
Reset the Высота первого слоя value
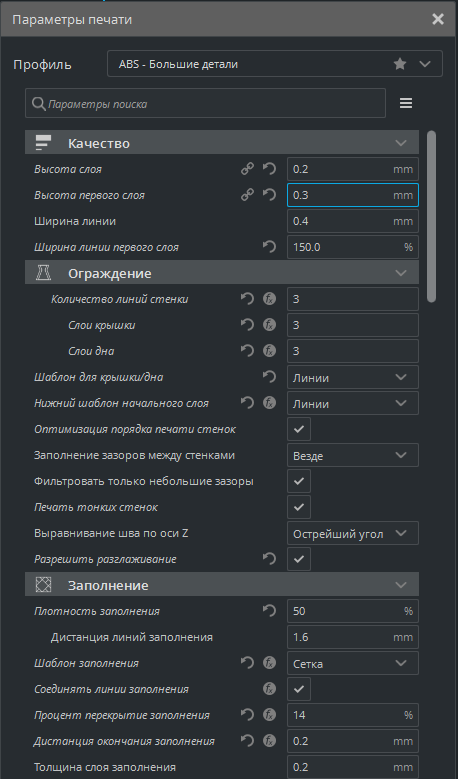(269, 195)
